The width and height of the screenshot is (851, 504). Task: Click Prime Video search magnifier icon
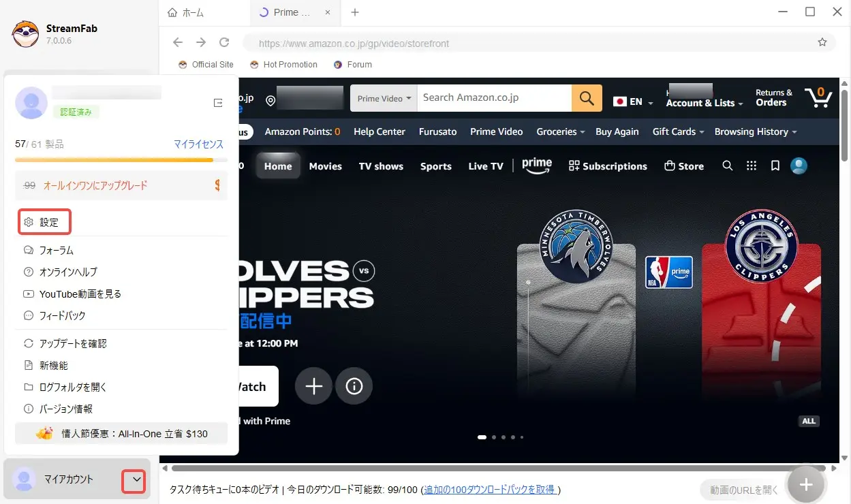(x=728, y=166)
